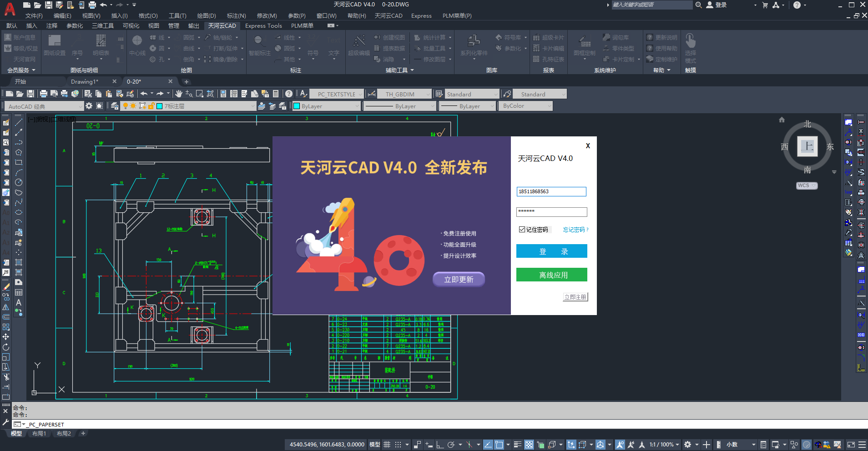This screenshot has height=451, width=868.
Task: Close the login dialog with X
Action: [588, 146]
